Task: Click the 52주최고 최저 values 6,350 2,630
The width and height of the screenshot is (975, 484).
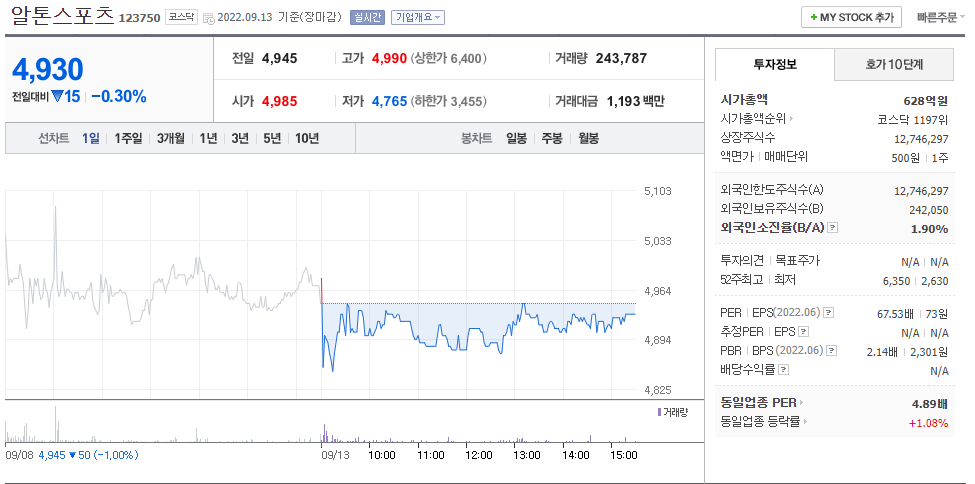Action: (x=915, y=281)
